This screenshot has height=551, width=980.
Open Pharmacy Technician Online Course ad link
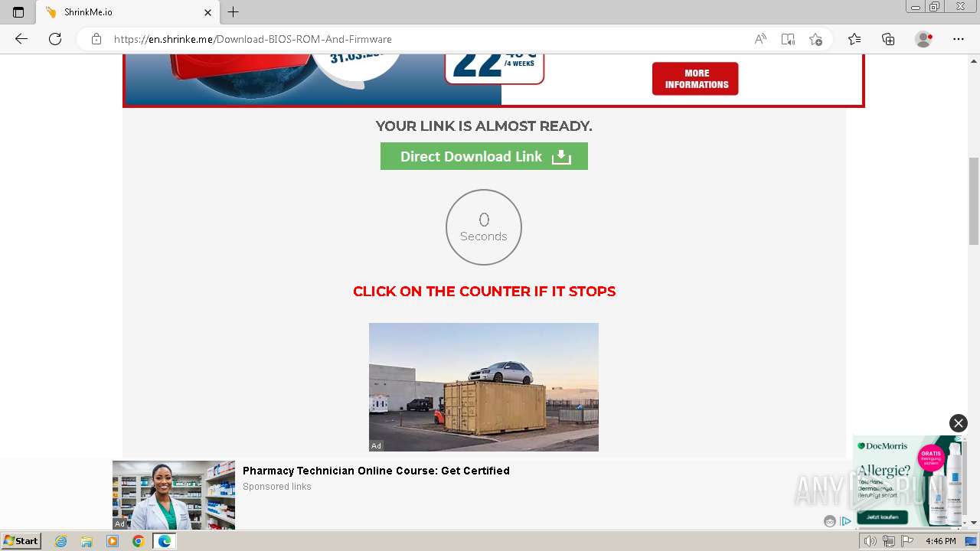pyautogui.click(x=376, y=471)
